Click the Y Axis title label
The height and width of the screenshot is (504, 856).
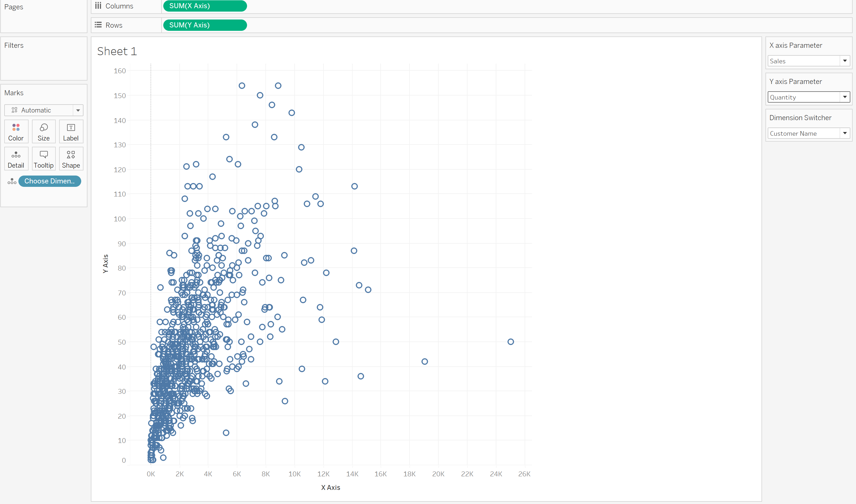point(106,263)
